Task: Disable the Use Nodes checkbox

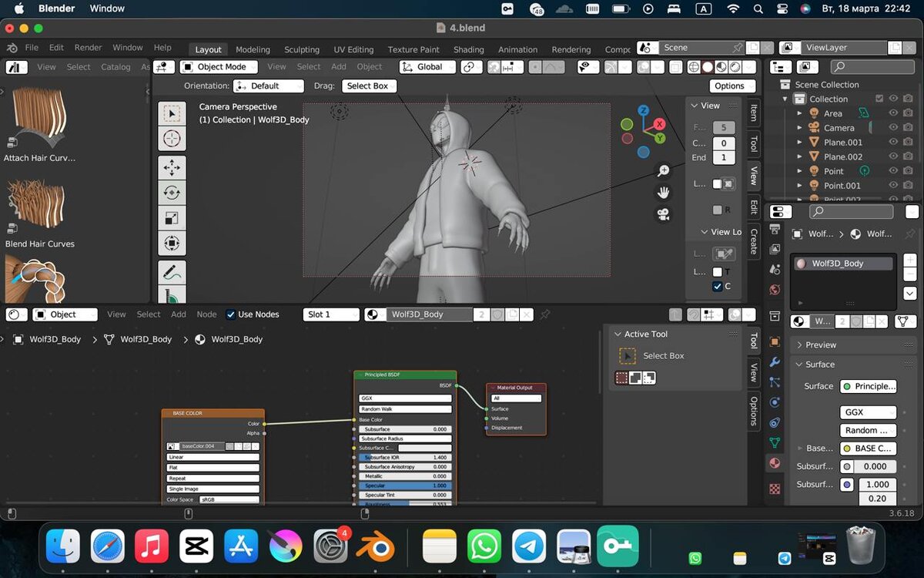Action: (231, 314)
